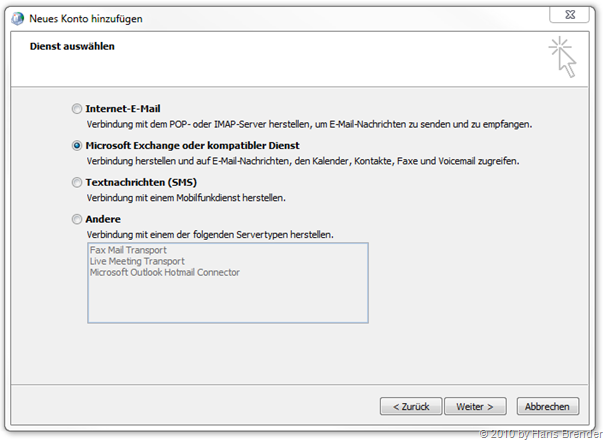Select the Internet-E-Mail radio button

tap(77, 109)
